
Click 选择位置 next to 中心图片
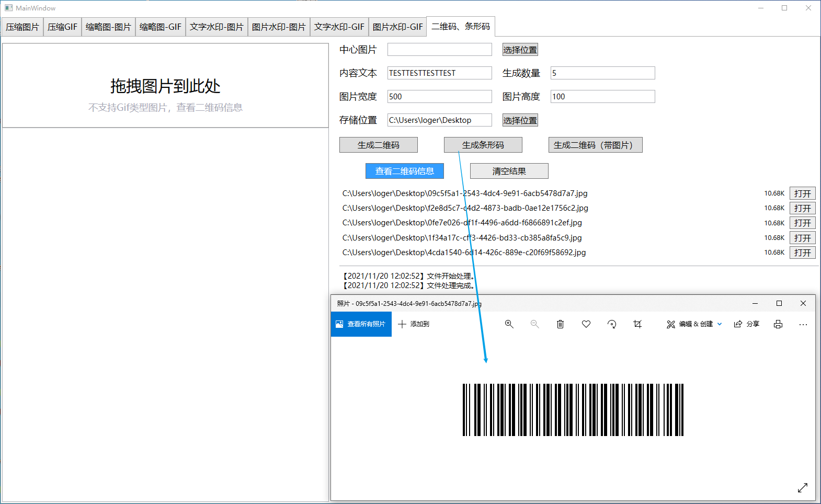click(520, 50)
